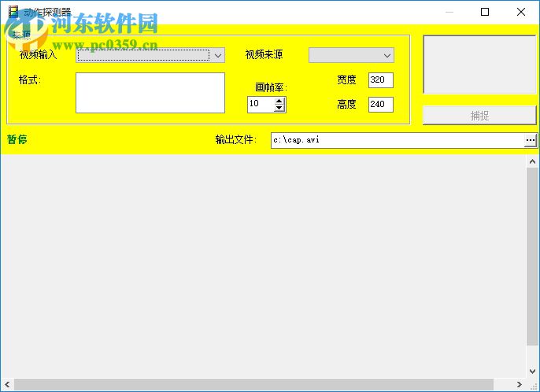Click the 宽度 field showing 320
This screenshot has height=392, width=540.
[x=380, y=80]
